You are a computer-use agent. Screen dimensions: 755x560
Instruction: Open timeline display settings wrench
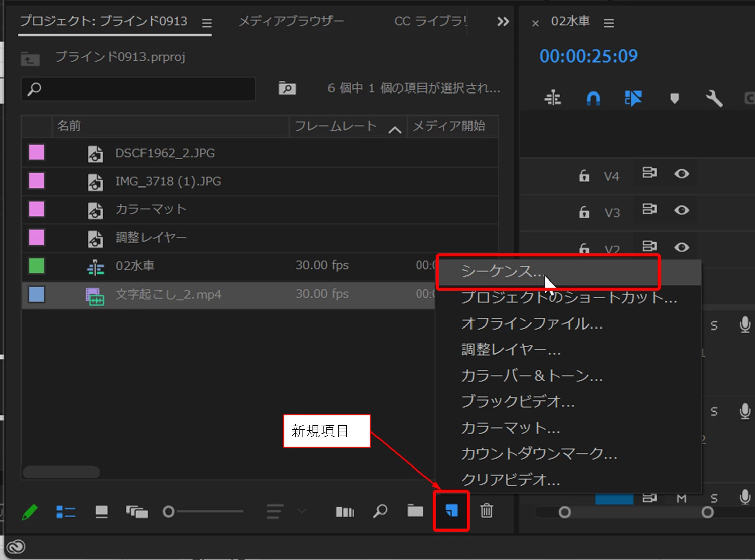click(714, 98)
